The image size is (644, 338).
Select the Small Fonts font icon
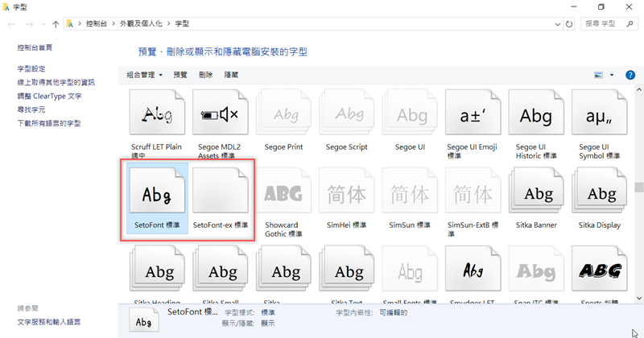pyautogui.click(x=410, y=269)
